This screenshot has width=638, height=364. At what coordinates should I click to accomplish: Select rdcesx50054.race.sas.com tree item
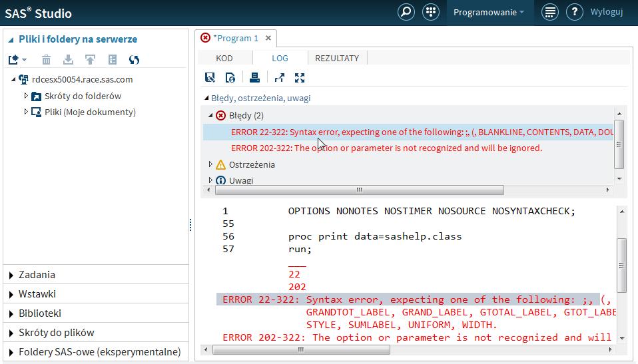coord(82,79)
